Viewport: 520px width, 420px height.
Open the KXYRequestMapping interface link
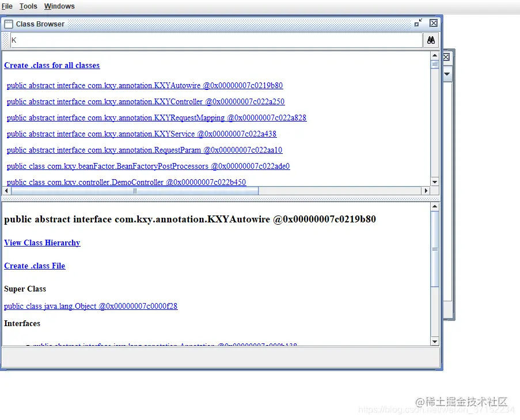[x=157, y=118]
